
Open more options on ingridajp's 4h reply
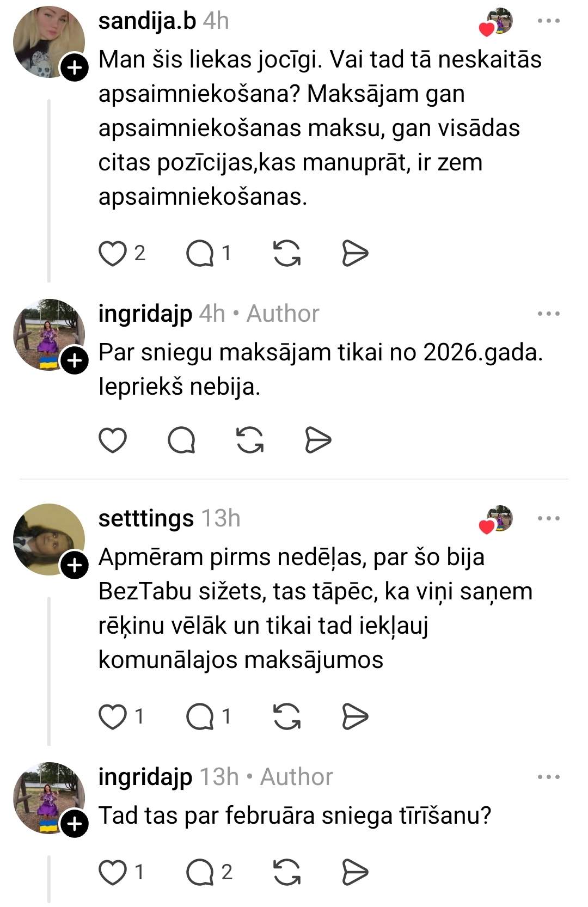click(x=548, y=314)
